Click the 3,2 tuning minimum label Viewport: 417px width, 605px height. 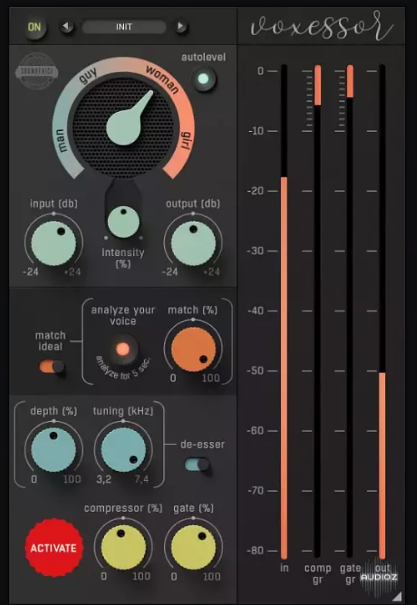(x=104, y=480)
